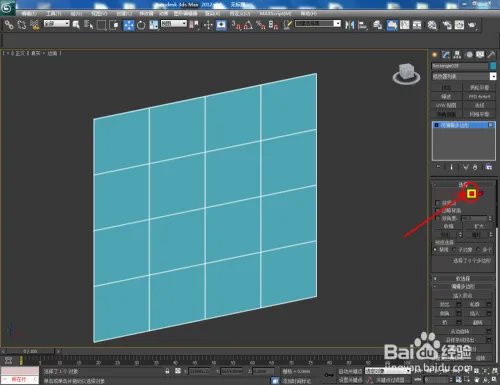Click the 扩大 selection button

479,226
